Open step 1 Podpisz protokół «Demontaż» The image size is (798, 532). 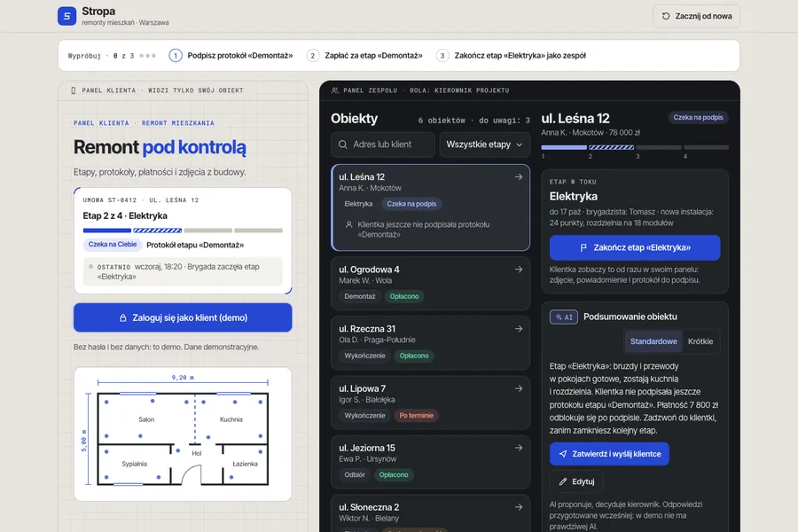(231, 56)
